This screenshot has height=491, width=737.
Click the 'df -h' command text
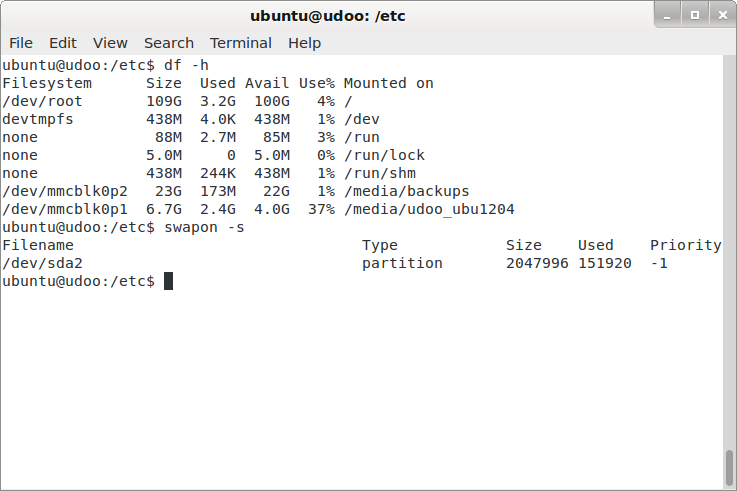[x=186, y=66]
